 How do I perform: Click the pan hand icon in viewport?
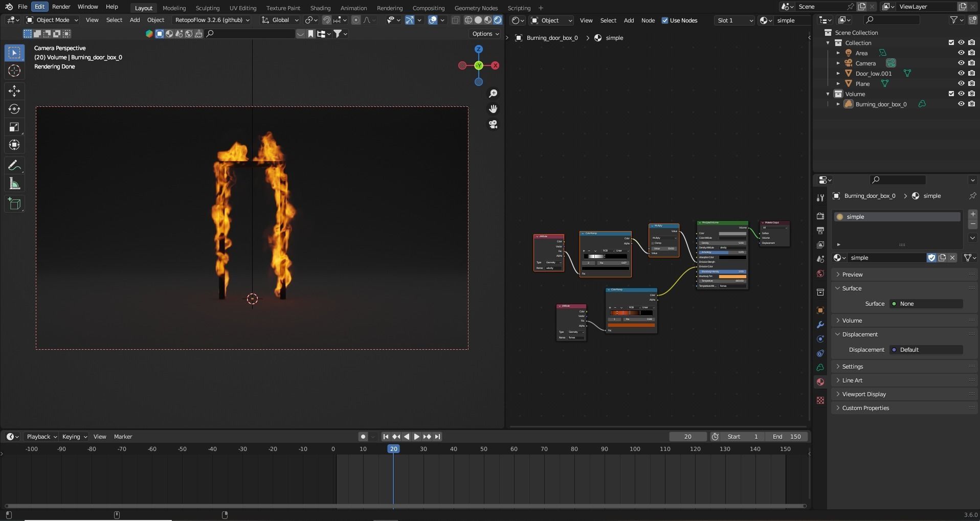click(x=493, y=109)
